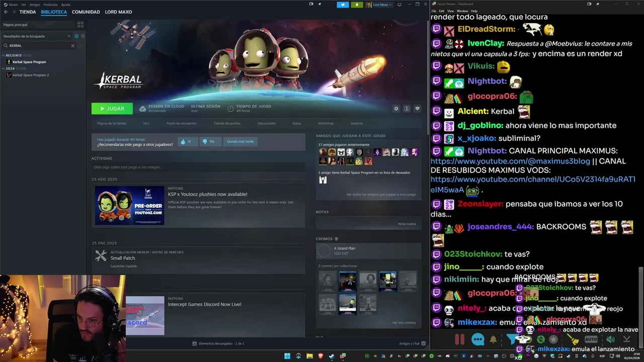The width and height of the screenshot is (644, 362).
Task: Open the Productos menu
Action: (x=50, y=5)
